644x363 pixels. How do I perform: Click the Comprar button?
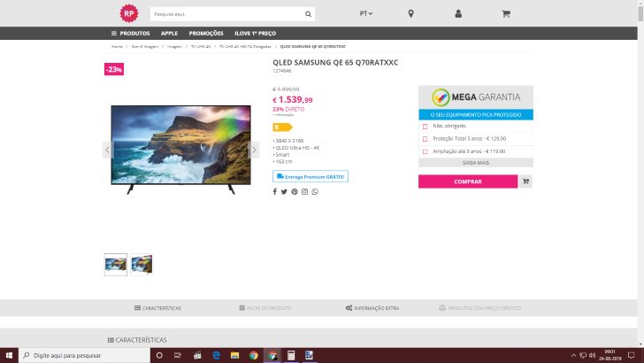(468, 181)
